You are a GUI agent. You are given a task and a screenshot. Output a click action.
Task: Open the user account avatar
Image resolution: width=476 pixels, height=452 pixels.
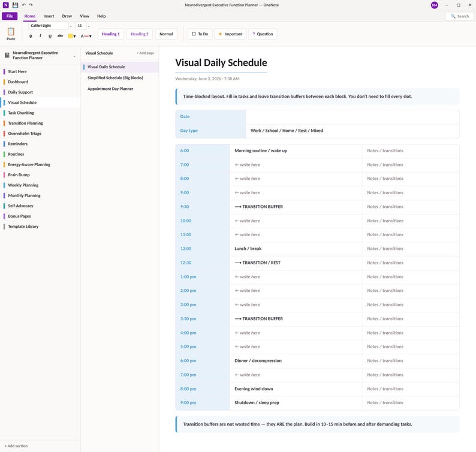(435, 5)
